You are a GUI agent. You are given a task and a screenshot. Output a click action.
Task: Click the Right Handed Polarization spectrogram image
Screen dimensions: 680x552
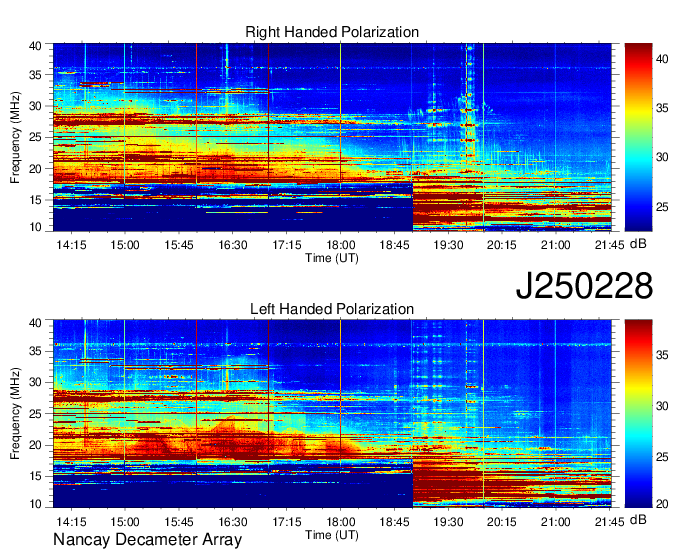[x=332, y=137]
